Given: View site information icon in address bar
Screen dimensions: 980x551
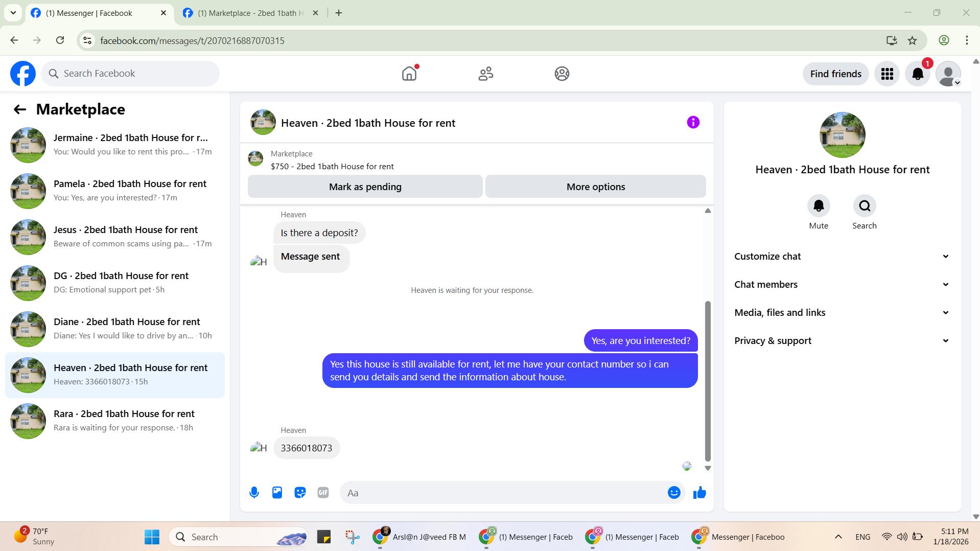Looking at the screenshot, I should pyautogui.click(x=87, y=40).
